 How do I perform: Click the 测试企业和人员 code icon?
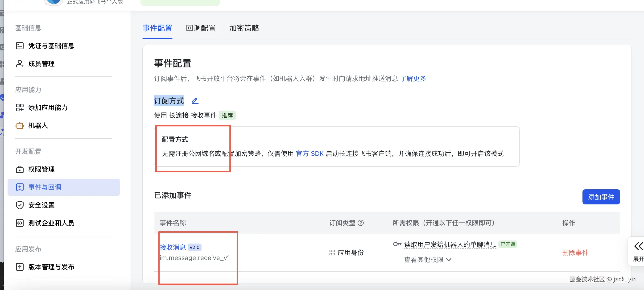(20, 223)
